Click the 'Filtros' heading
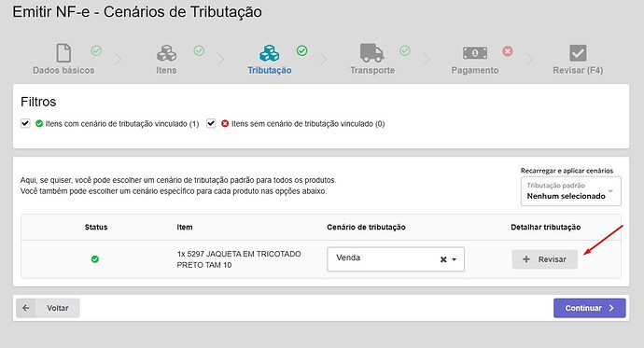644x348 pixels. click(x=38, y=102)
